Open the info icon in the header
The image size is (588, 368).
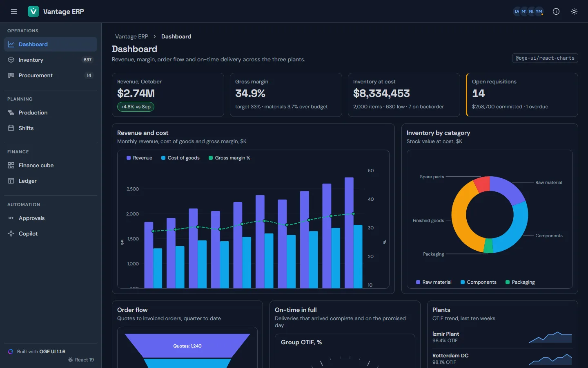(x=556, y=11)
